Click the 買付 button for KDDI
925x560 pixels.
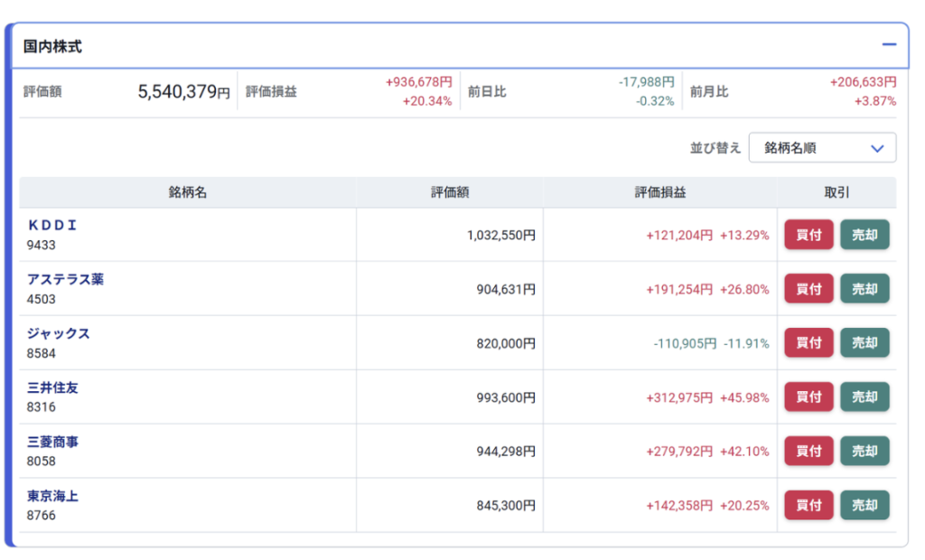(x=808, y=235)
